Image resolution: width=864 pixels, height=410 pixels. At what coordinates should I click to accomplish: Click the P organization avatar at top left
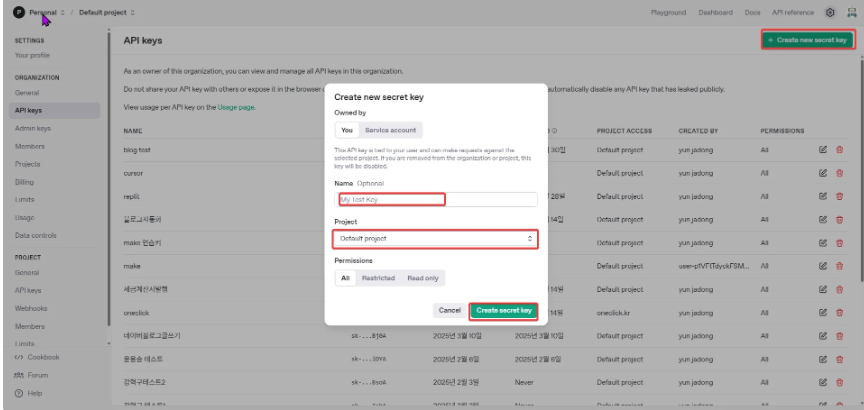coord(19,12)
